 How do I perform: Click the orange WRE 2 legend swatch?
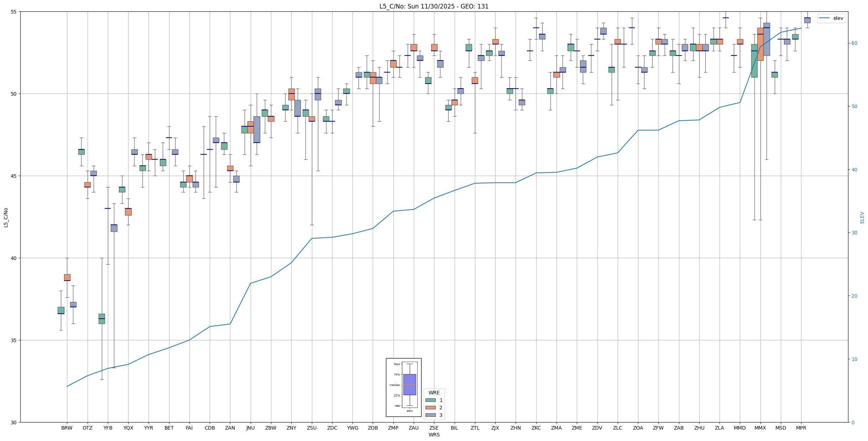[x=430, y=408]
